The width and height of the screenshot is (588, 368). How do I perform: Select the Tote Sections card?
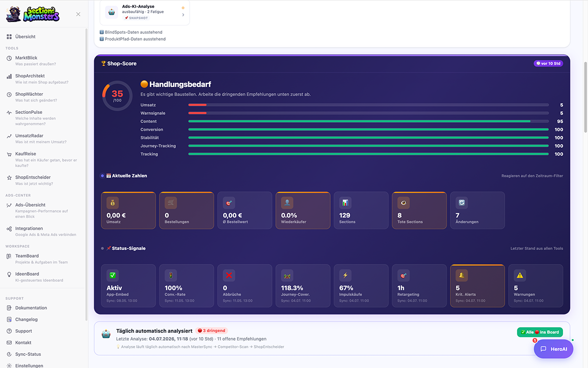[419, 210]
